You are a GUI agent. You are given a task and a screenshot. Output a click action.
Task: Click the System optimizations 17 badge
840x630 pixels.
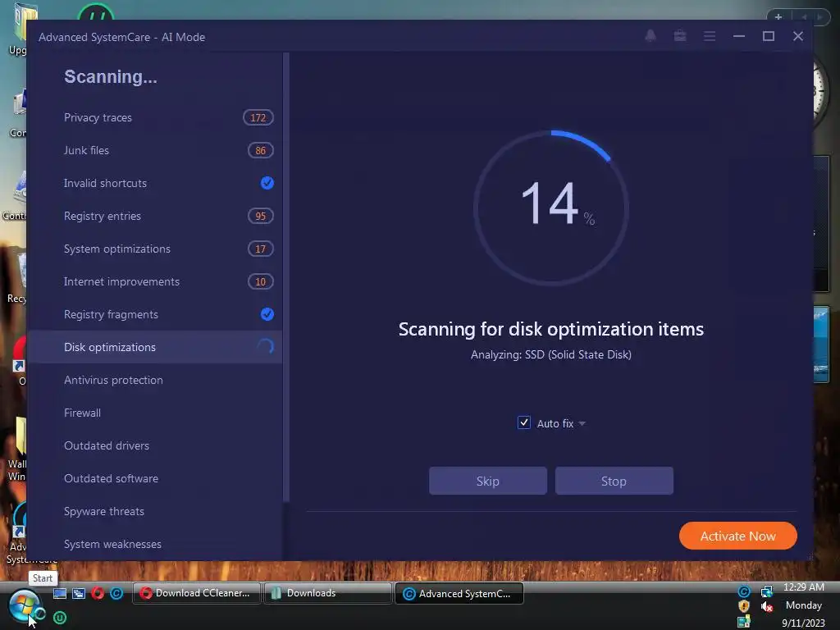point(260,249)
